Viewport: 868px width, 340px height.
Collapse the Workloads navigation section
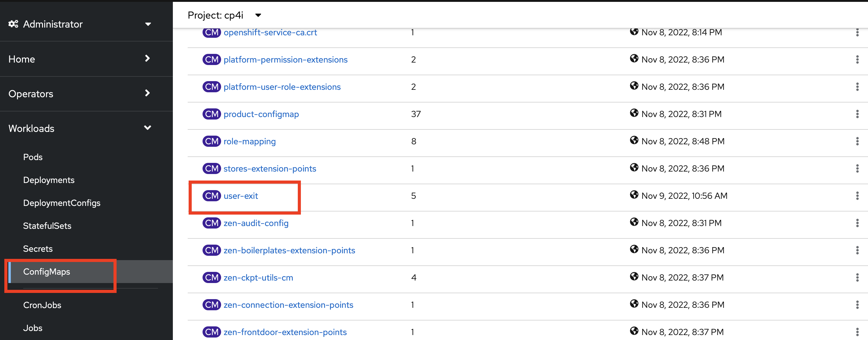pos(79,128)
